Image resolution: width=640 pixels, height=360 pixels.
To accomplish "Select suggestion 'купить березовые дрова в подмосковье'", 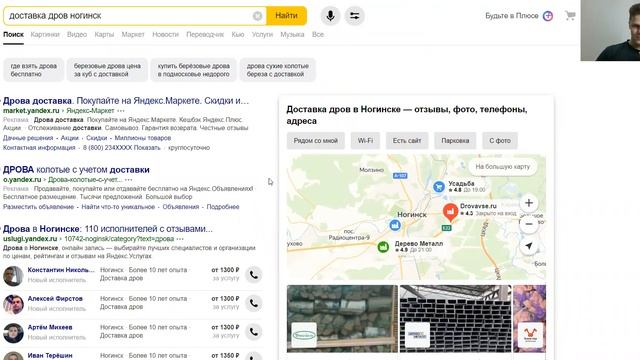I will coord(193,70).
